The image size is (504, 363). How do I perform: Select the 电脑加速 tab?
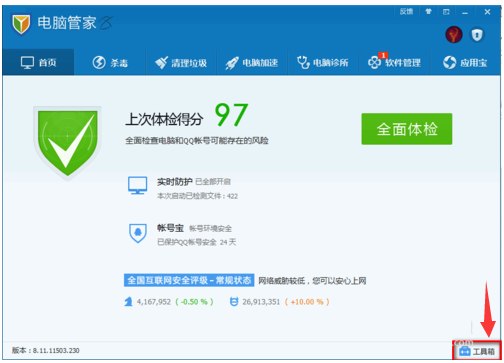pos(252,62)
